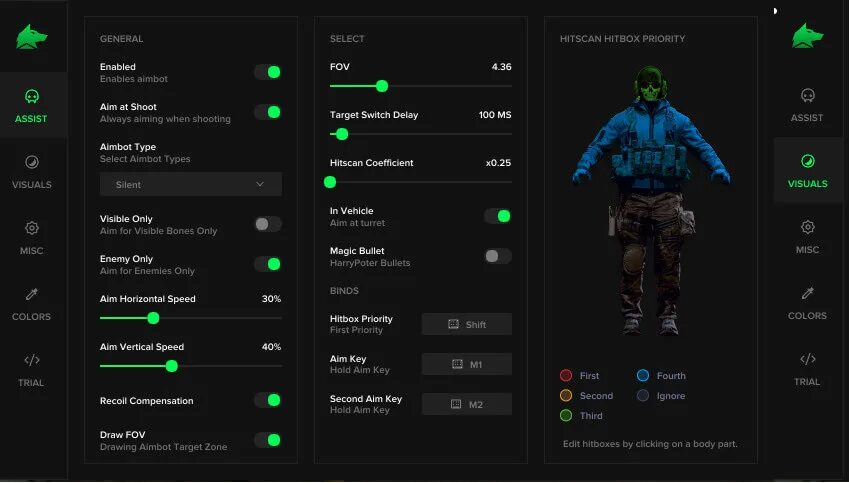Screen dimensions: 849x483
Task: Turn on the Magic Bullet switch
Action: click(x=498, y=256)
